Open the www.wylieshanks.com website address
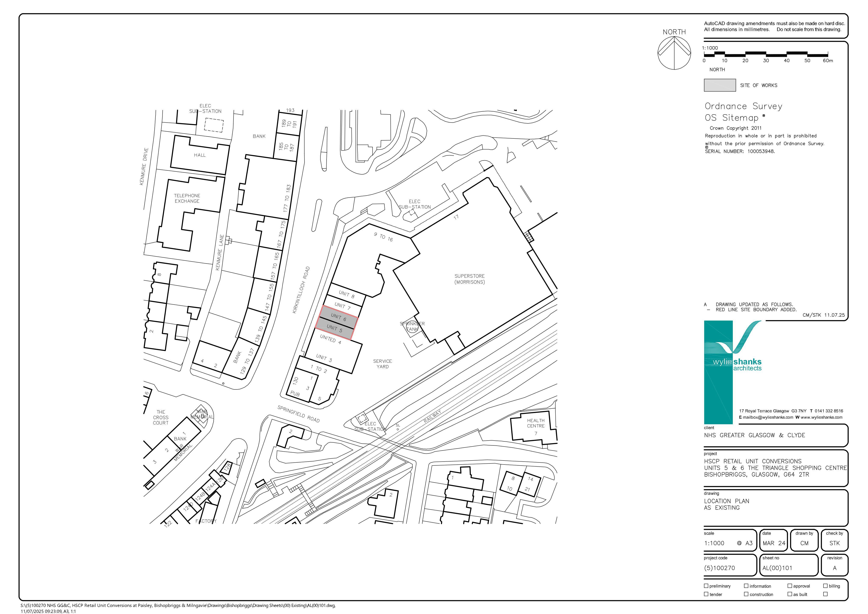Image resolution: width=868 pixels, height=614 pixels. coord(822,417)
